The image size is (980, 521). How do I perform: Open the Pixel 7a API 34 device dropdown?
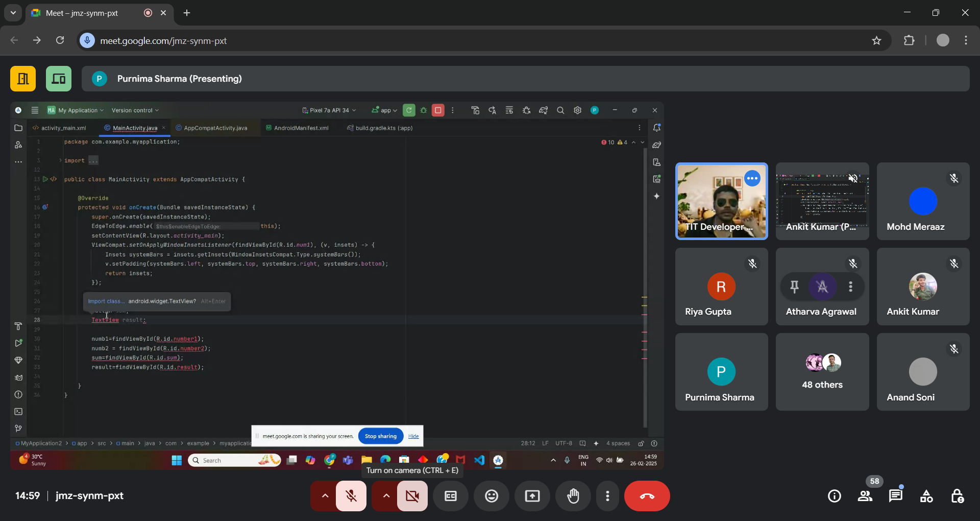click(x=328, y=110)
